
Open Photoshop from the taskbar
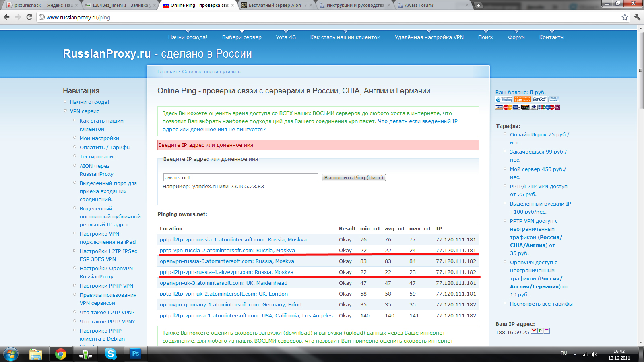click(135, 354)
